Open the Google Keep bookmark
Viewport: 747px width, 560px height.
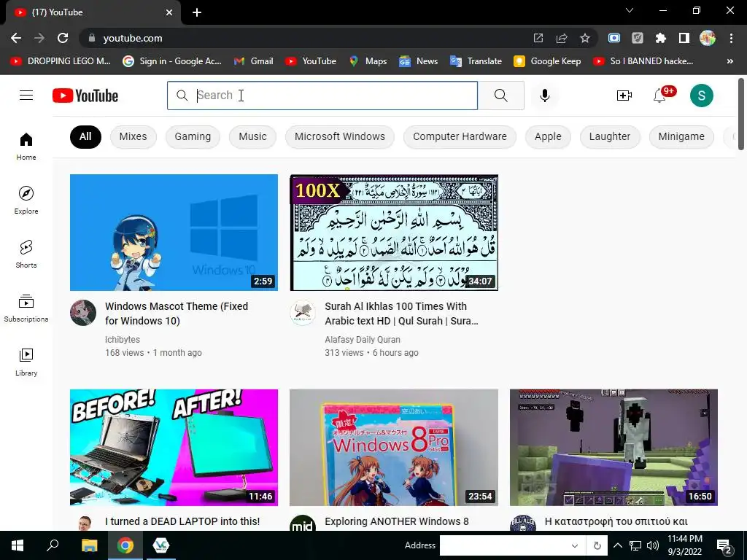(x=547, y=61)
